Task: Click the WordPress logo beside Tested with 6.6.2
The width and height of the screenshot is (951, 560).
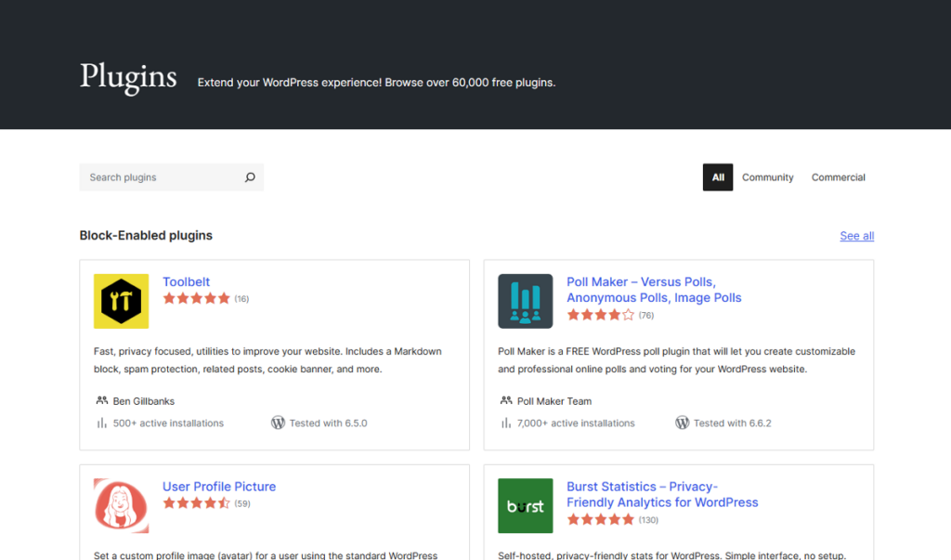Action: coord(683,423)
